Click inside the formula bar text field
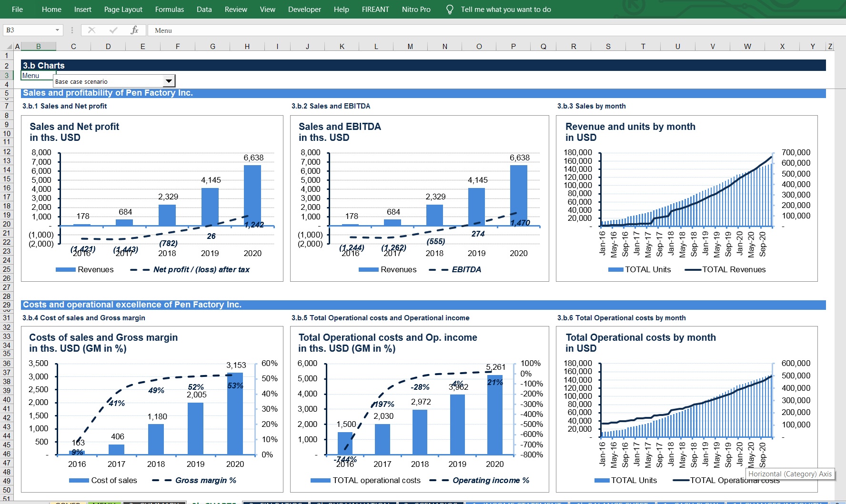This screenshot has height=504, width=846. click(x=429, y=30)
